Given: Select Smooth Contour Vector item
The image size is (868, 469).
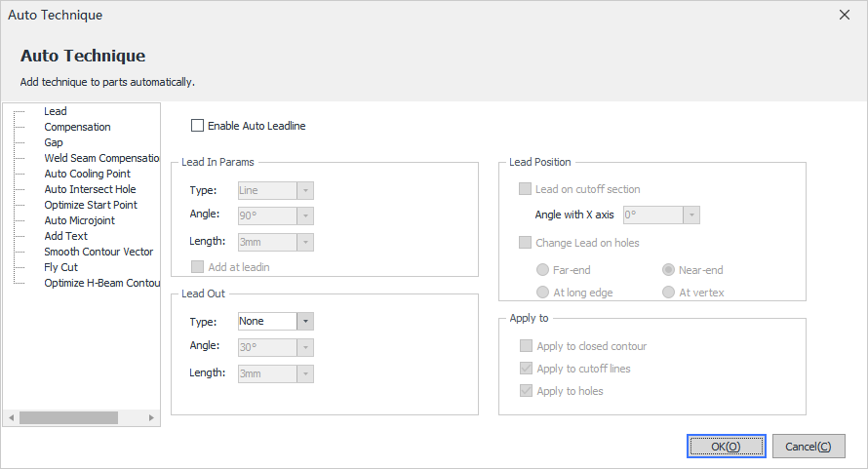Looking at the screenshot, I should coord(99,252).
